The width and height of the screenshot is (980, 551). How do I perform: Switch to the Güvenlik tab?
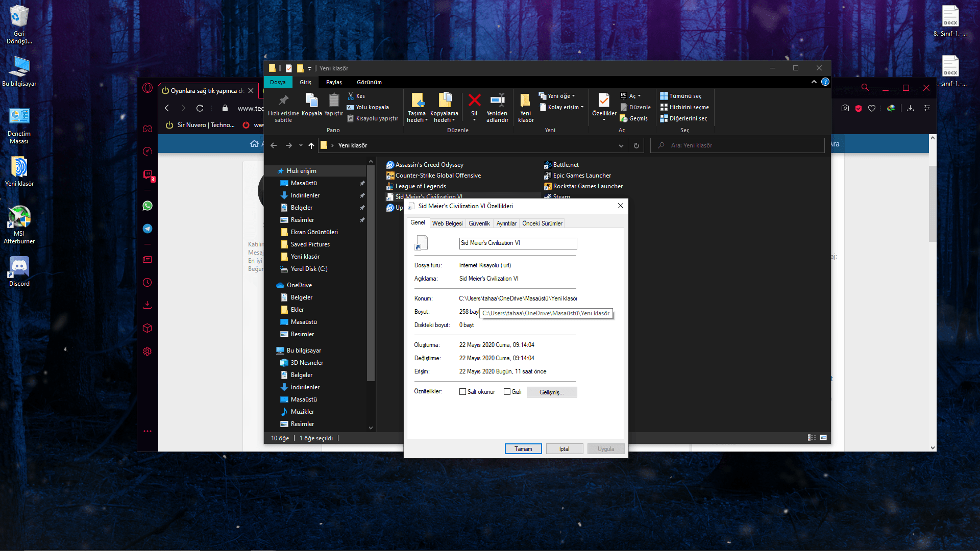tap(479, 223)
